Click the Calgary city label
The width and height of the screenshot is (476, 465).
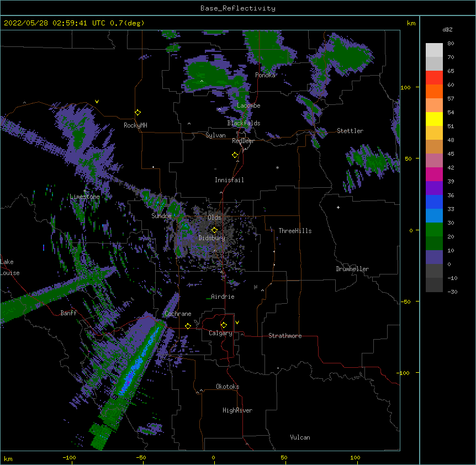[x=220, y=333]
